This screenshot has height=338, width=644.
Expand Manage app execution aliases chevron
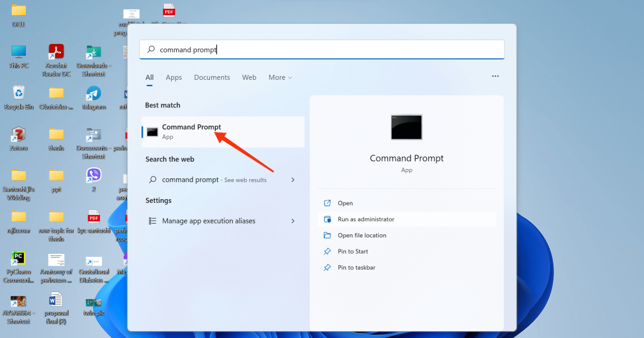[x=293, y=221]
